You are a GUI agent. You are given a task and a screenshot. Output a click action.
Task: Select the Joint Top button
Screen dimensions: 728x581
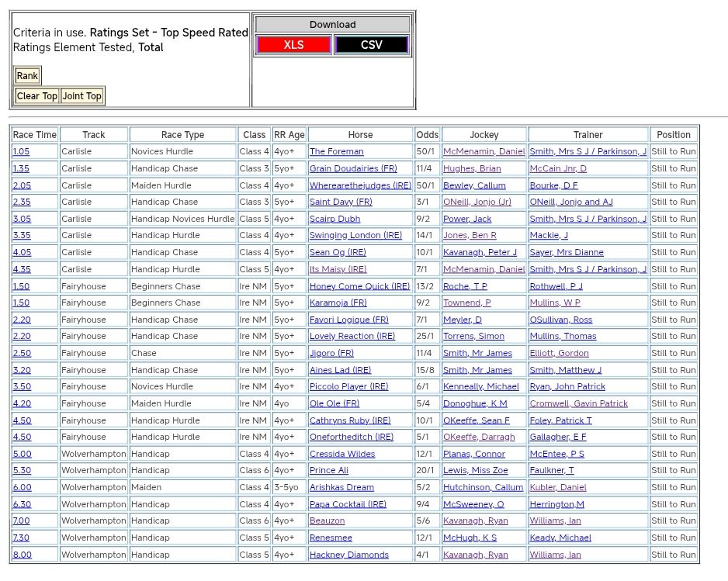click(x=82, y=96)
